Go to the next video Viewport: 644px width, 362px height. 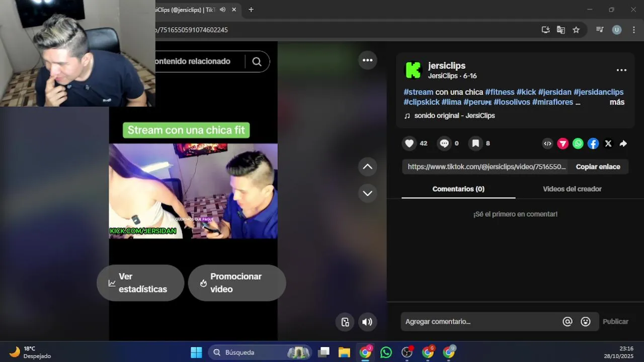[x=368, y=194]
